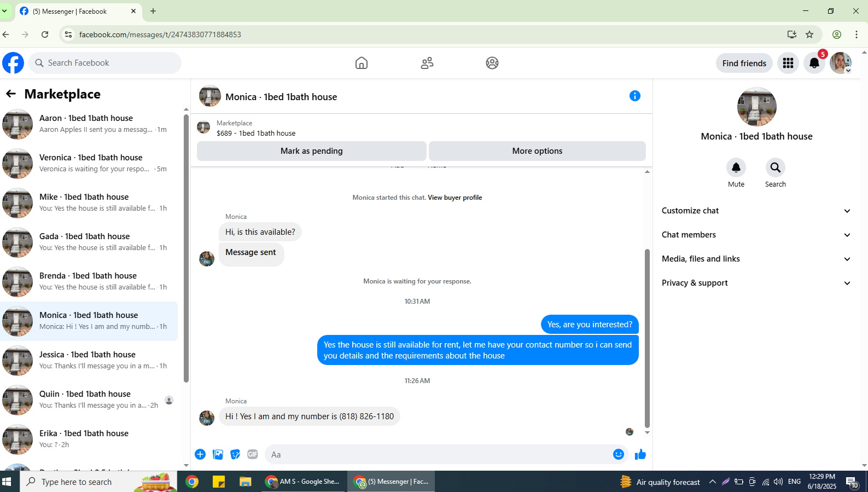Open the Windows notification center
868x492 pixels.
[852, 482]
